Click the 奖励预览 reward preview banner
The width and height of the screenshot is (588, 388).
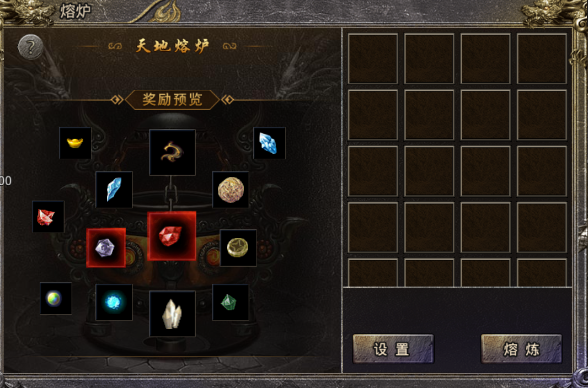(x=172, y=100)
